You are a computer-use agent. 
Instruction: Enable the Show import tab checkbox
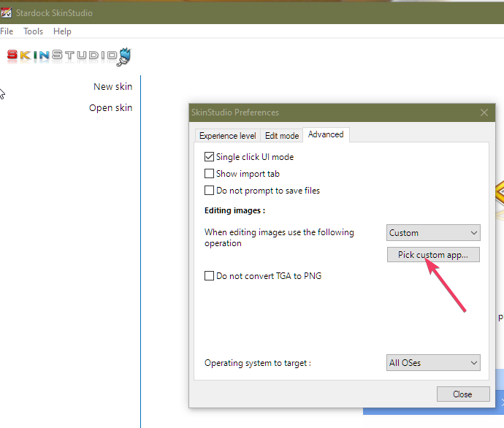coord(210,174)
